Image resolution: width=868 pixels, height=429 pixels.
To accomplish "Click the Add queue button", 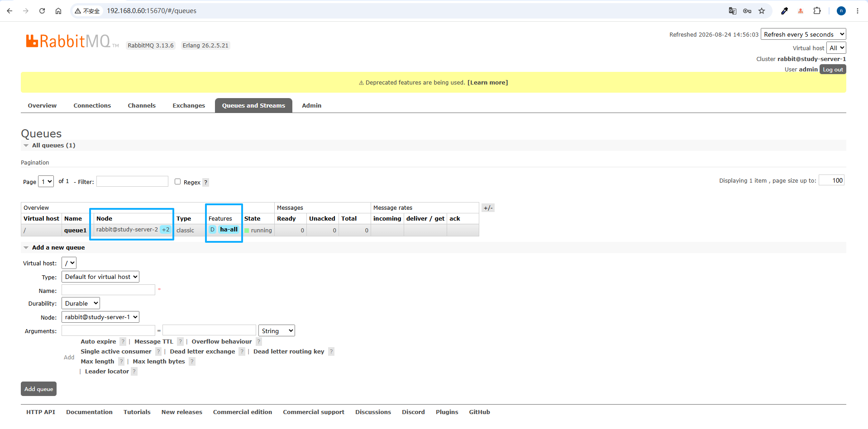I will pos(38,389).
